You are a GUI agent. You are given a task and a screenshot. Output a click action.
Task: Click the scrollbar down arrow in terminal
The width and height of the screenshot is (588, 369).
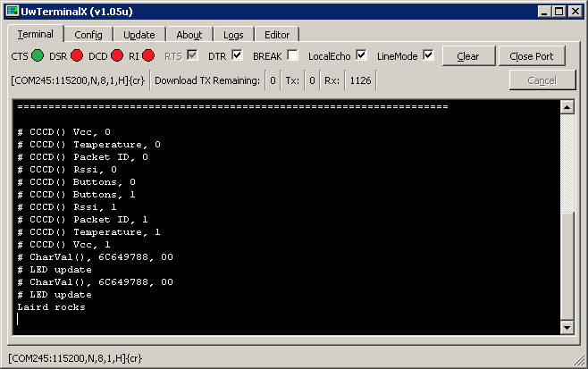567,327
